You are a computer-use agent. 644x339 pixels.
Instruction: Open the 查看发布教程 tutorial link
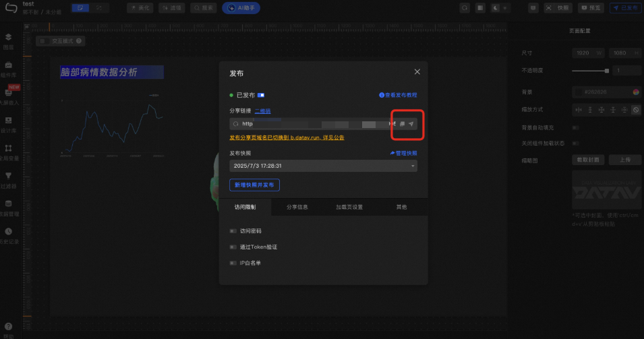(x=398, y=95)
